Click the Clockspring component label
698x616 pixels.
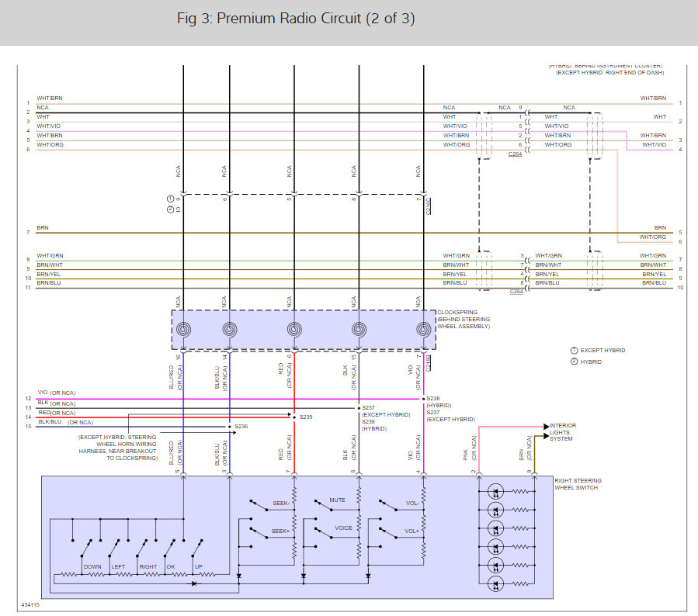464,320
